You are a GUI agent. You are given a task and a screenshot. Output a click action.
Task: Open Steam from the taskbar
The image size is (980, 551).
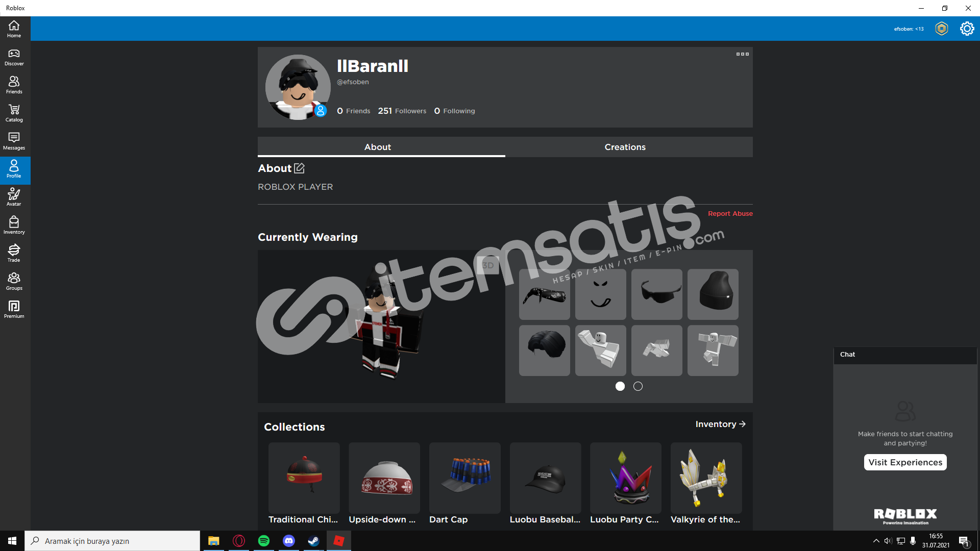pyautogui.click(x=314, y=541)
